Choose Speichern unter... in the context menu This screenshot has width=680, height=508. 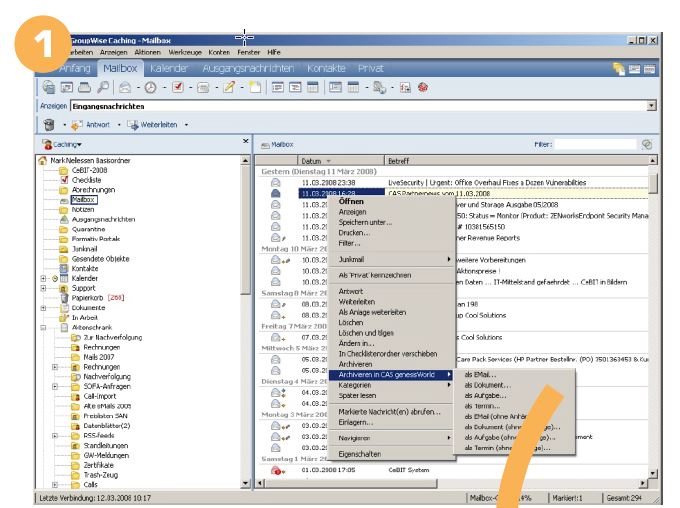[x=365, y=223]
